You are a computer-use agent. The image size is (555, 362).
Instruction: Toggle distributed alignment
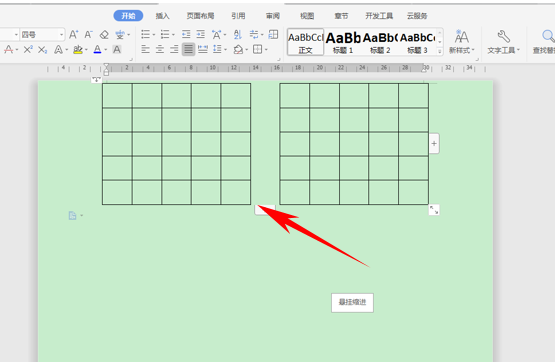(203, 49)
